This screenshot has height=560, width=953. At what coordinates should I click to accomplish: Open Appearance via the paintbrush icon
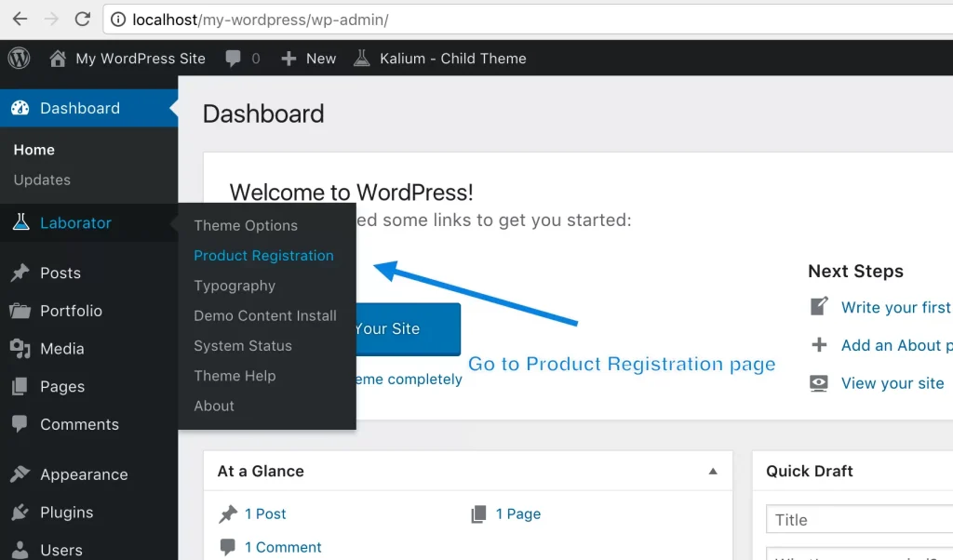click(20, 474)
